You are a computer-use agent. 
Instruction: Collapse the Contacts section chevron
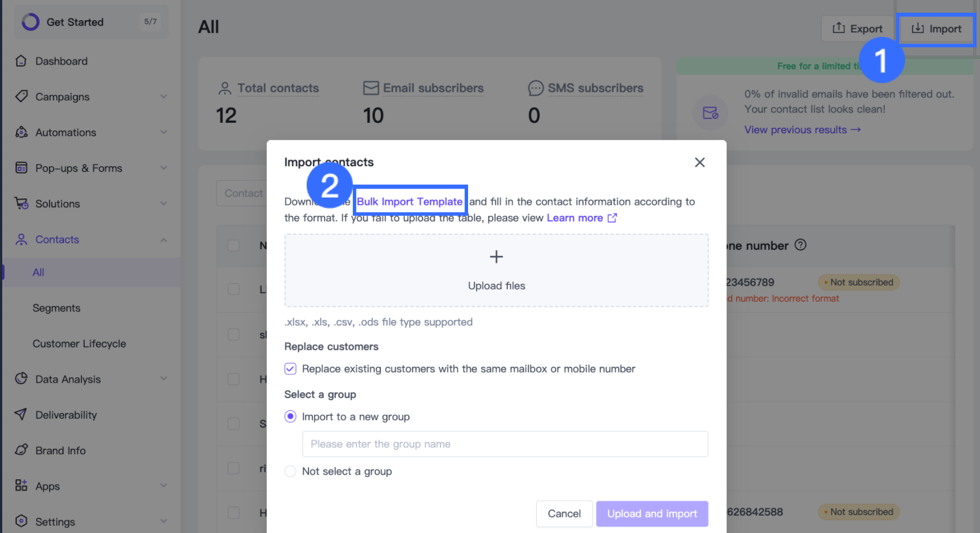(x=164, y=239)
